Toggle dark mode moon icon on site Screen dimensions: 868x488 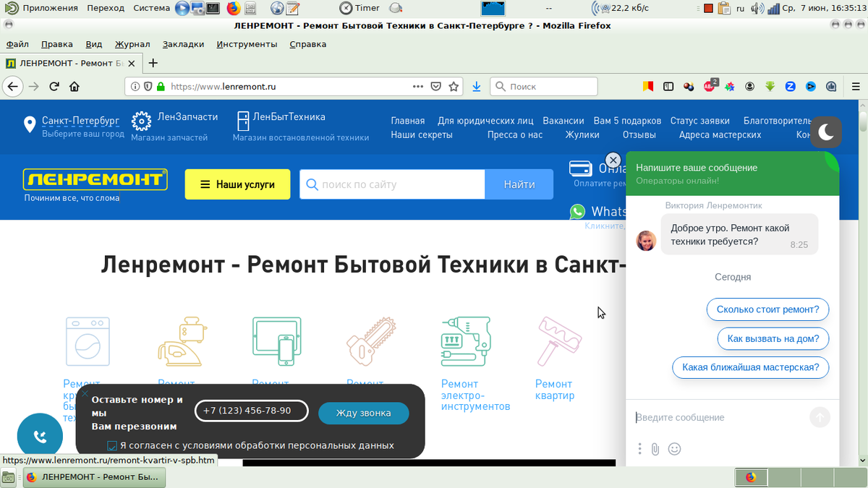click(826, 132)
